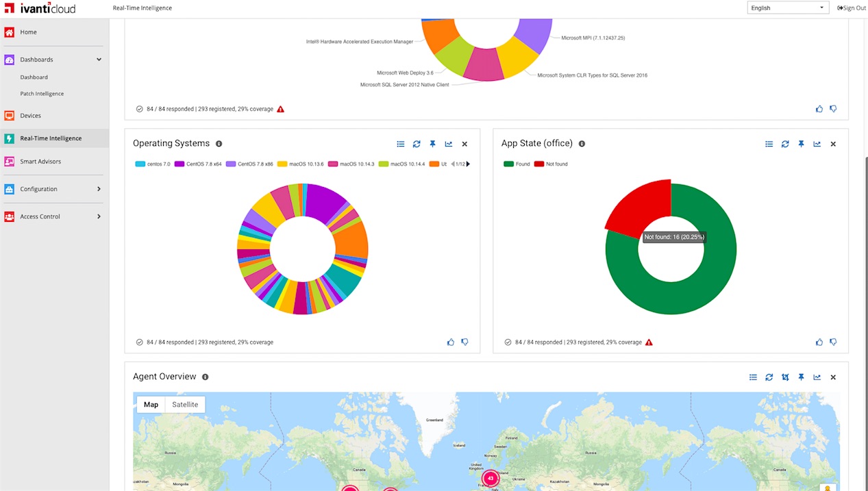The height and width of the screenshot is (491, 868).
Task: Open Patch Intelligence dashboard link
Action: [42, 94]
